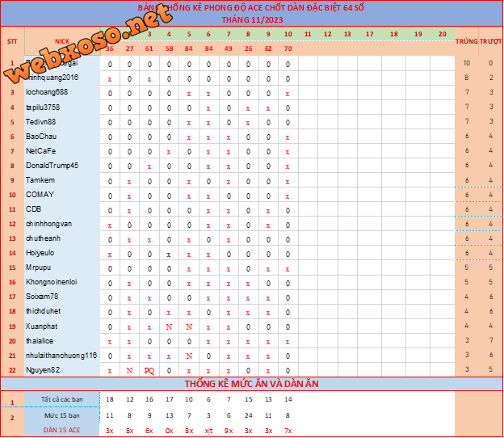Select '0x' in DÀN 15 ACE row
The image size is (504, 438).
(169, 431)
